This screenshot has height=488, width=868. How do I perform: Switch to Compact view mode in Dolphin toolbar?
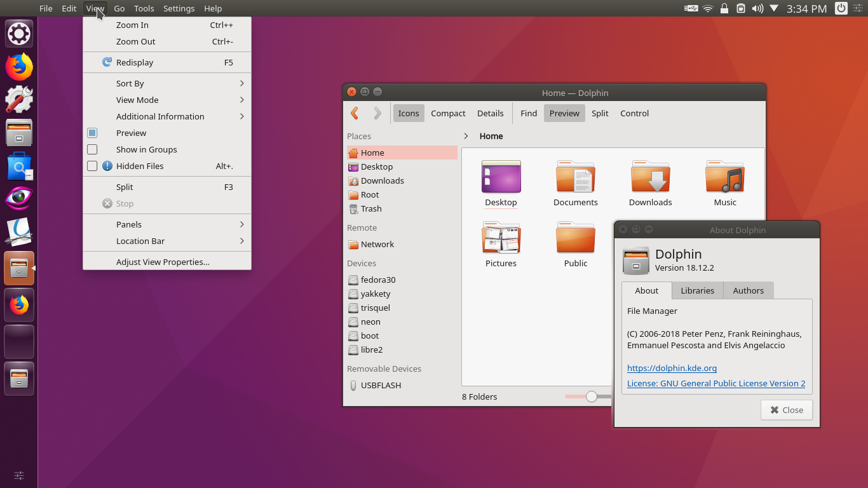tap(448, 113)
